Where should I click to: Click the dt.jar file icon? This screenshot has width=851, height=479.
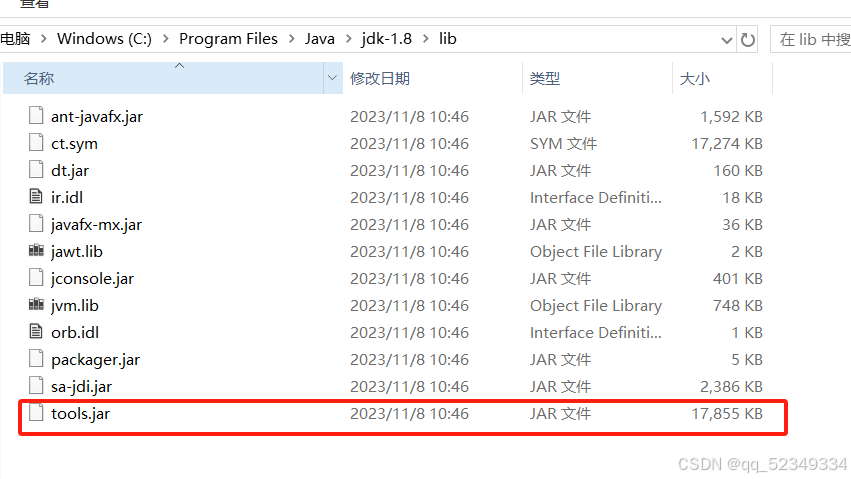tap(36, 170)
